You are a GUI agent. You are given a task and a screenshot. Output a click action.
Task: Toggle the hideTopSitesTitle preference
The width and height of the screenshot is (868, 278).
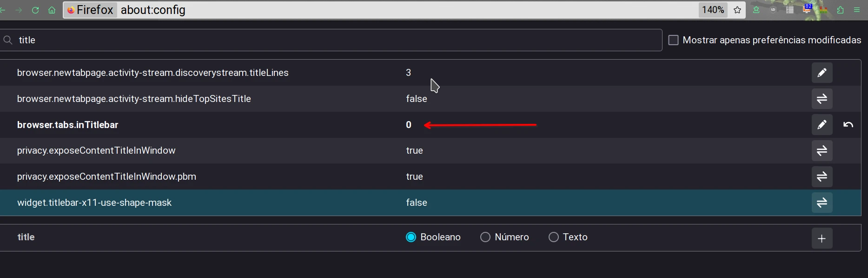(822, 99)
